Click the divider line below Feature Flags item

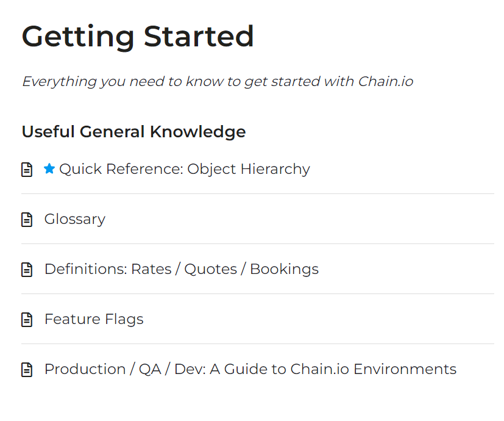point(257,344)
